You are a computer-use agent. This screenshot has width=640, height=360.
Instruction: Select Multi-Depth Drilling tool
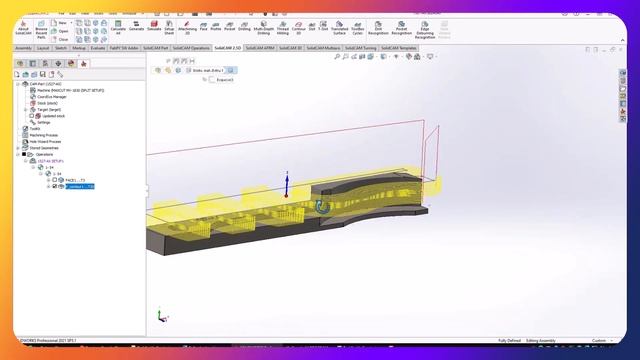coord(264,28)
